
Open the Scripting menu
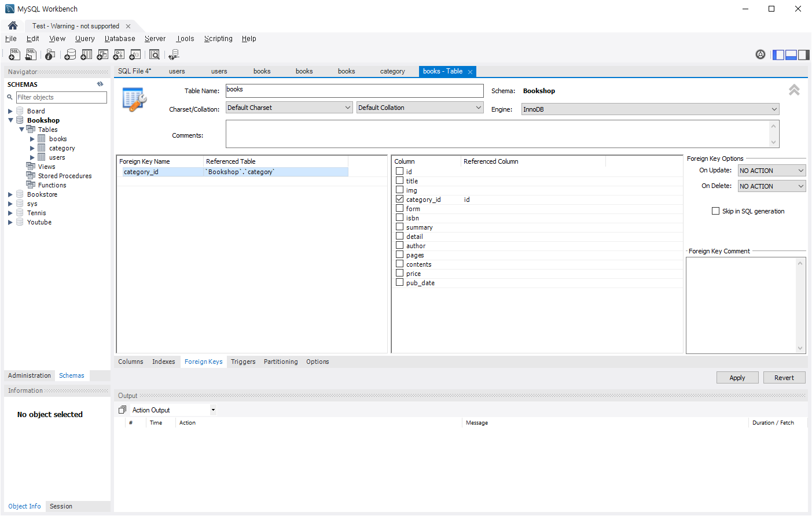[218, 39]
